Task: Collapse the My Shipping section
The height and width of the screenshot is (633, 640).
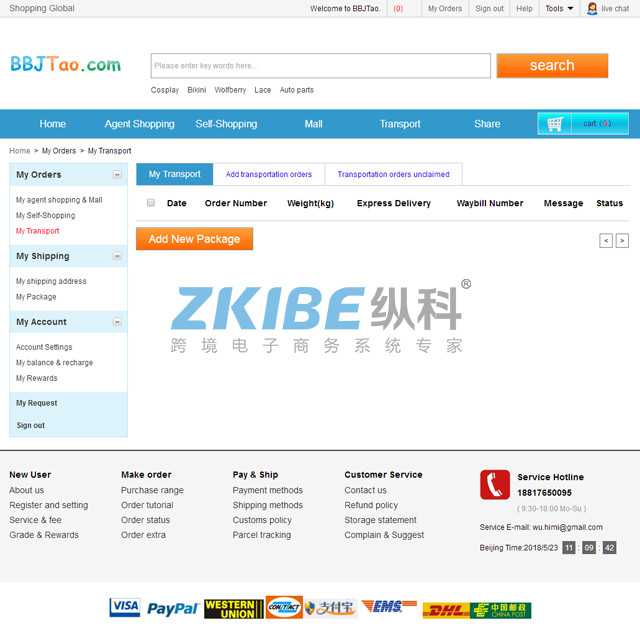Action: (x=117, y=256)
